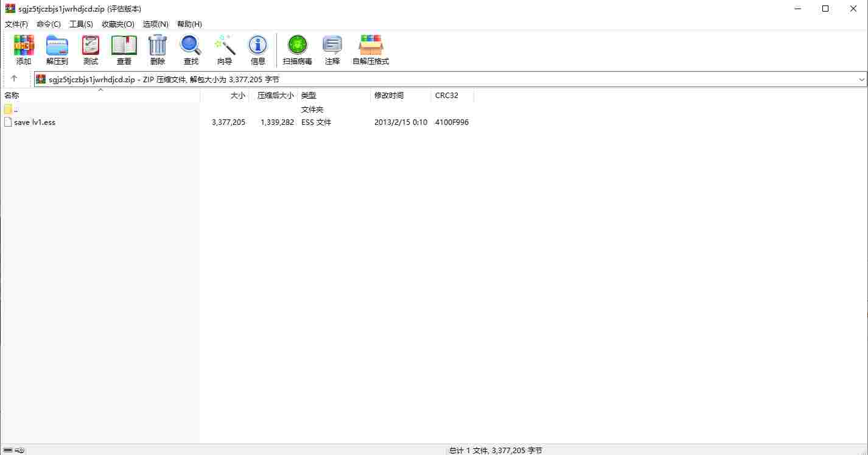The image size is (868, 455).
Task: Close the WinRAR window
Action: (x=854, y=9)
